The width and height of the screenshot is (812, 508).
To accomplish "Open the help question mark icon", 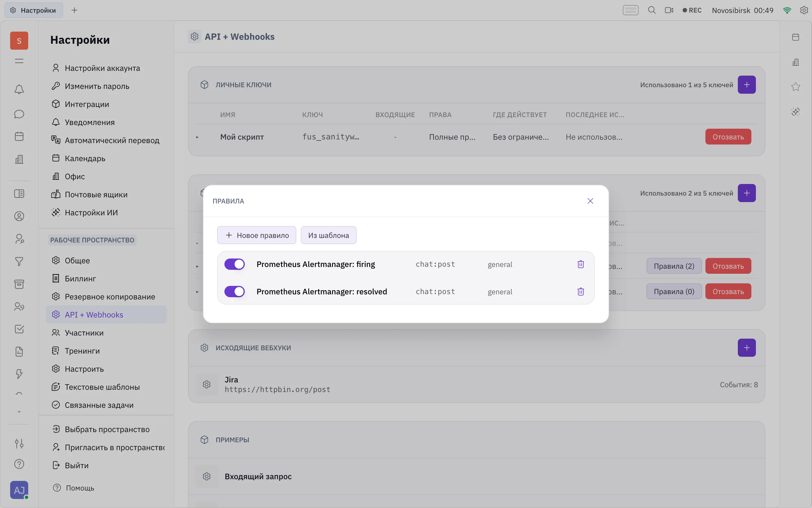I will [19, 464].
